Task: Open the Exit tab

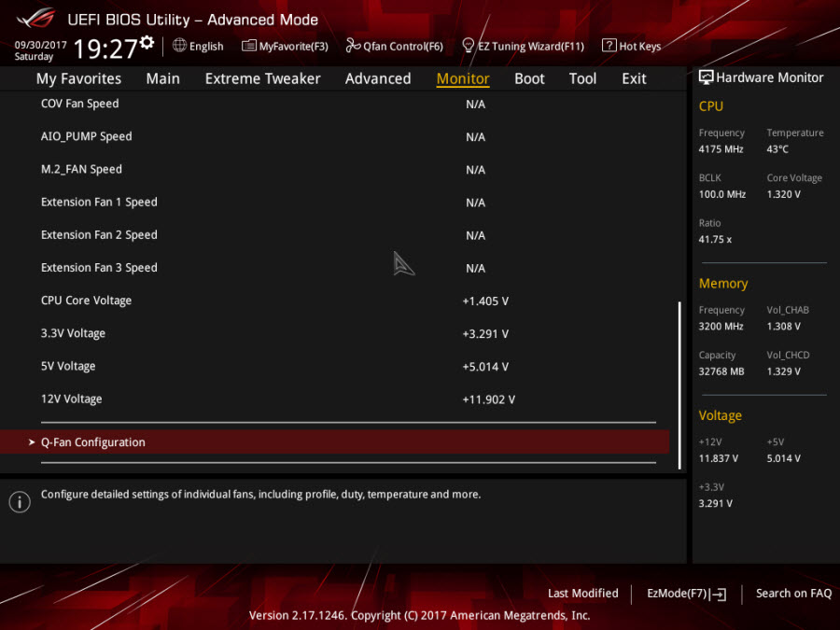Action: click(x=634, y=78)
